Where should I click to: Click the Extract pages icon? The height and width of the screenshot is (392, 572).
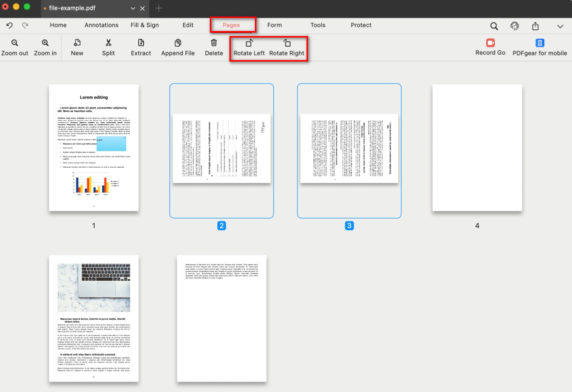click(141, 44)
